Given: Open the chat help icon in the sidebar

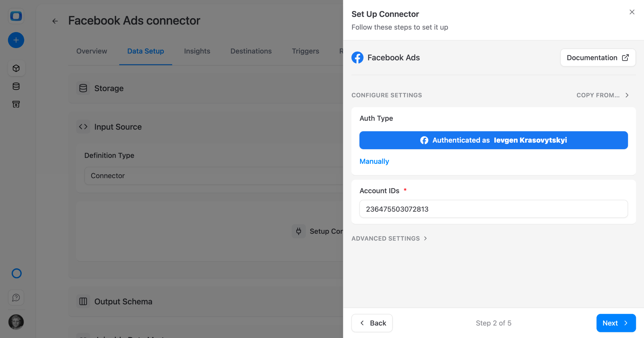Looking at the screenshot, I should (x=16, y=297).
